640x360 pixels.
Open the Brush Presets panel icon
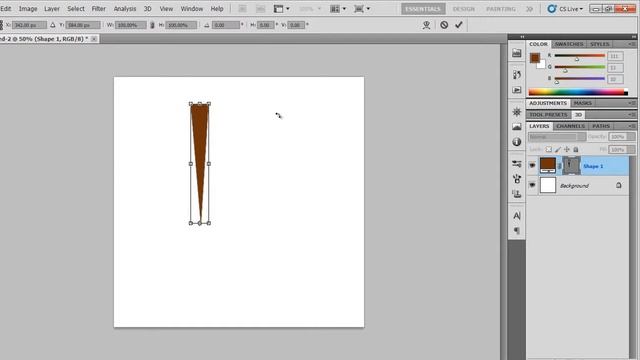(x=517, y=164)
